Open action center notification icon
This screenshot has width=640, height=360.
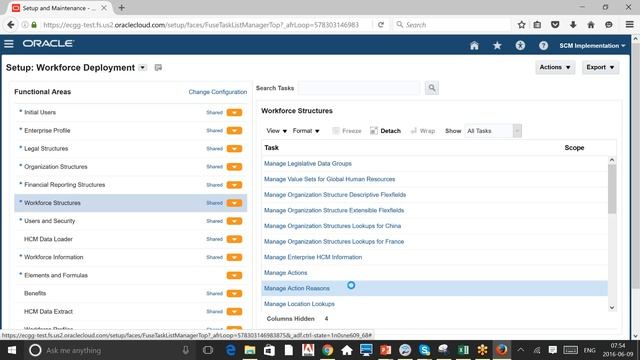[552, 350]
